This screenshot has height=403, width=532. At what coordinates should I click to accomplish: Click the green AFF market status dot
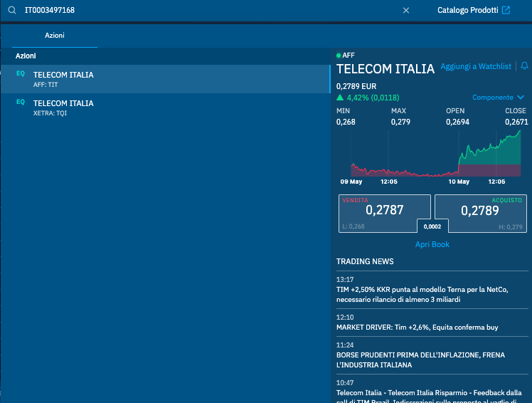coord(339,56)
